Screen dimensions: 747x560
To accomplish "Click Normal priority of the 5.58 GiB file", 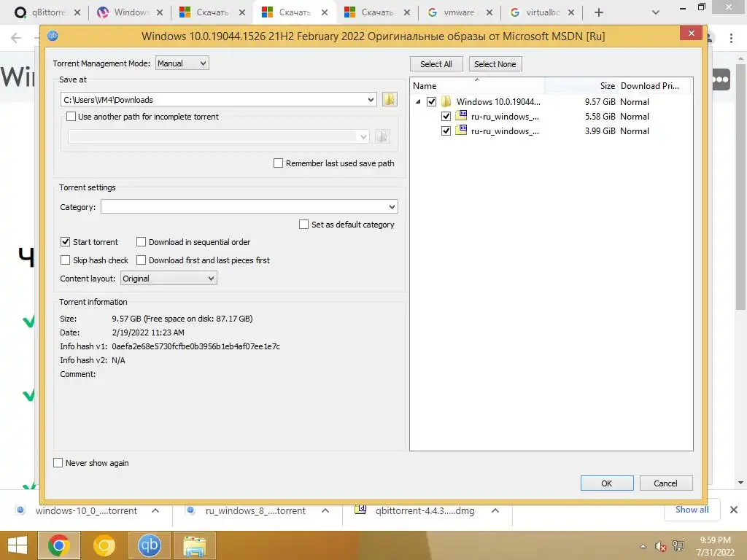I will point(634,116).
